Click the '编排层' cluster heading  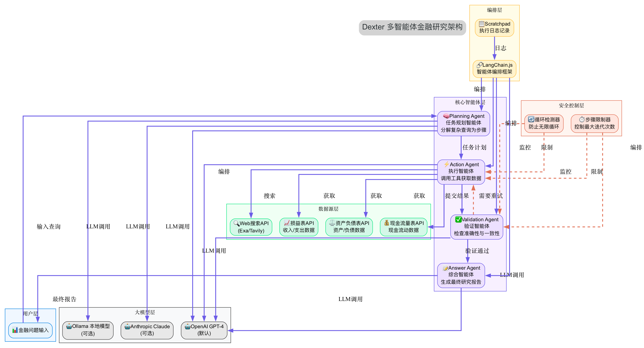[x=494, y=10]
